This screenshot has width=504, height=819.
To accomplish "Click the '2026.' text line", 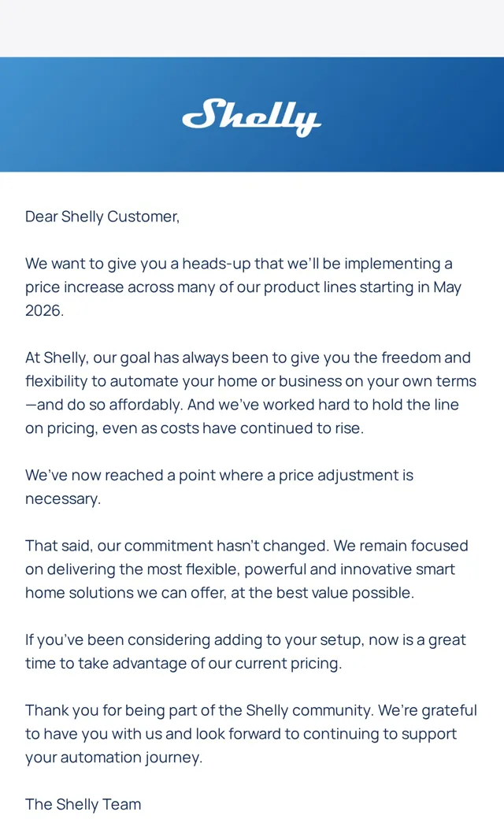I will [x=44, y=311].
